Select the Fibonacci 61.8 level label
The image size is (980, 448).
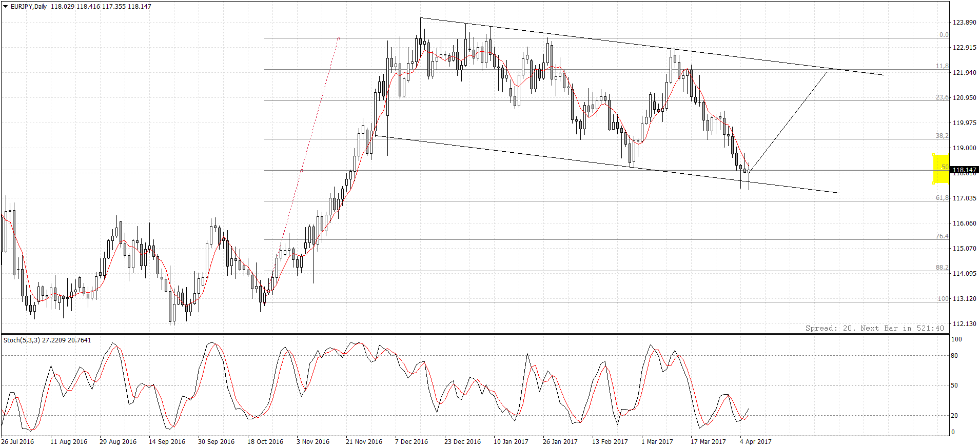[943, 198]
